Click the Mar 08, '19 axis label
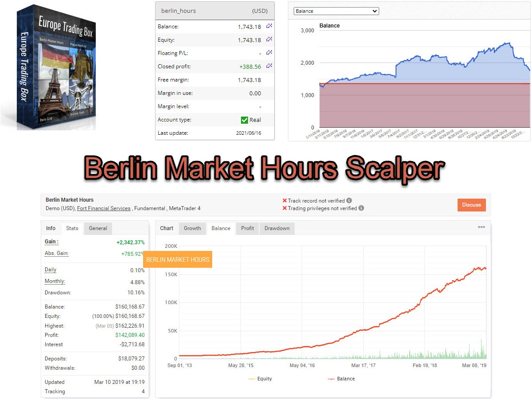The height and width of the screenshot is (399, 532). (x=474, y=365)
